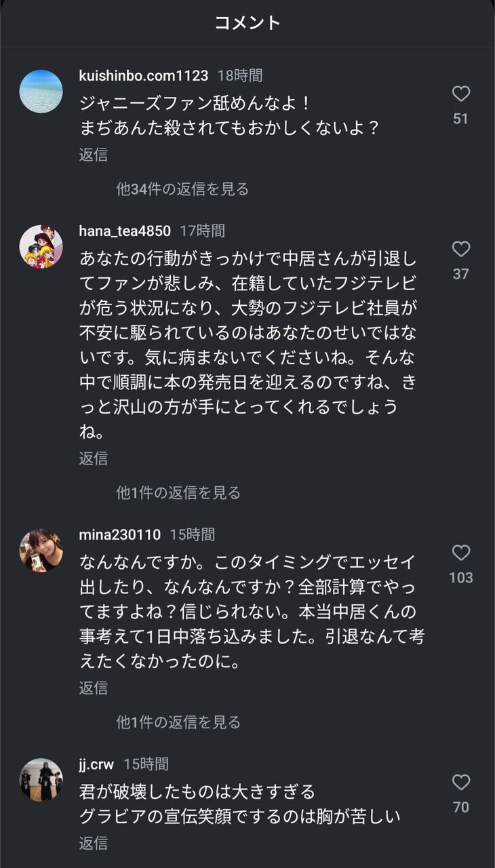
Task: Tap the jj.crw username
Action: tap(96, 764)
